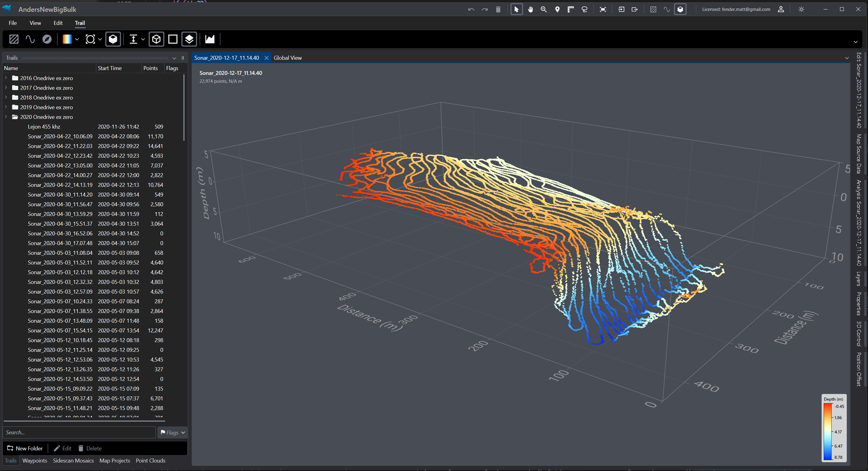Viewport: 868px width, 471px height.
Task: Open the Point Clouds tab link
Action: (x=150, y=460)
